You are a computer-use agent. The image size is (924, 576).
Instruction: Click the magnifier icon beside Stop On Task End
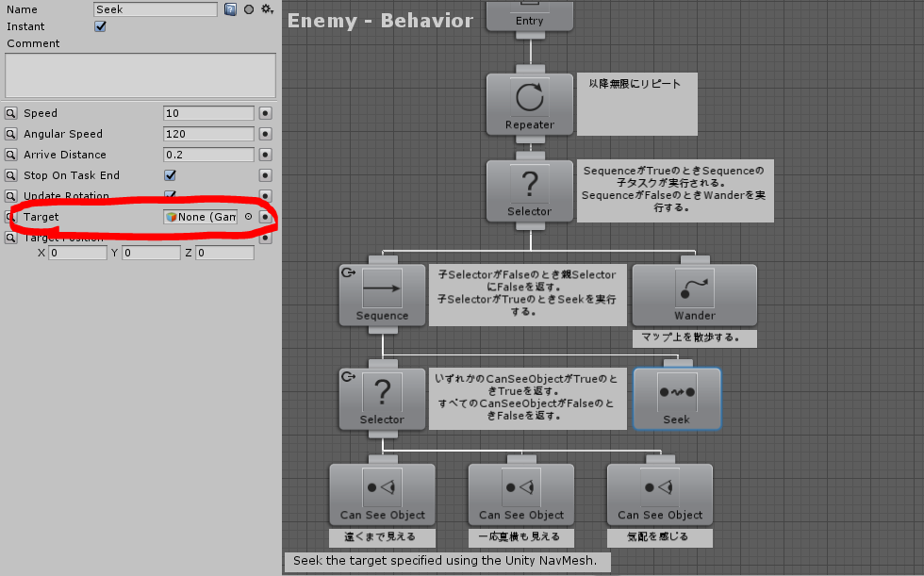[x=10, y=175]
